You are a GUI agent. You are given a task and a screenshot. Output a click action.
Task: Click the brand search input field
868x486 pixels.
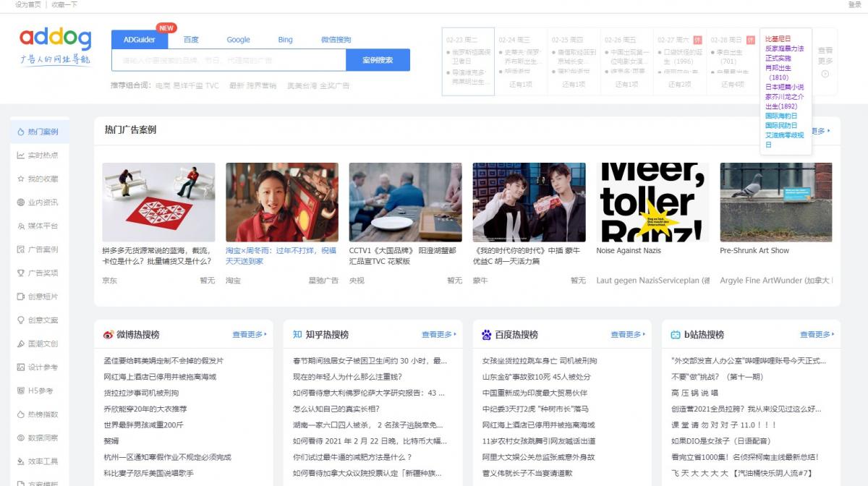(229, 60)
